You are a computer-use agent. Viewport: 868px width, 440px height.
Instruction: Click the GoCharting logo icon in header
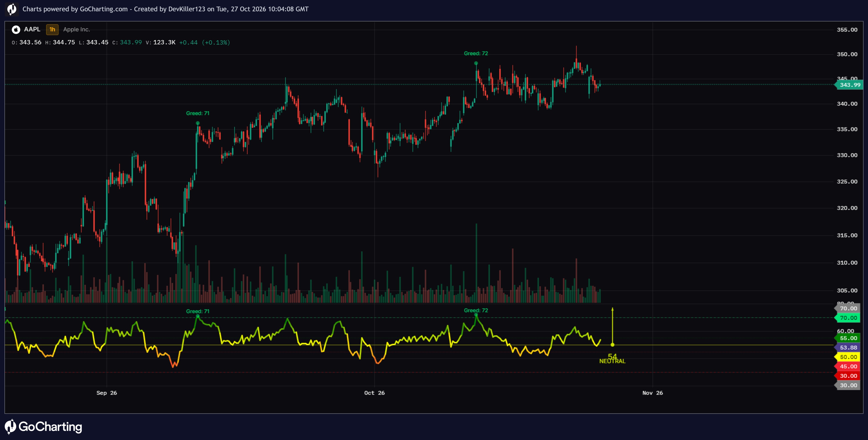pos(12,9)
